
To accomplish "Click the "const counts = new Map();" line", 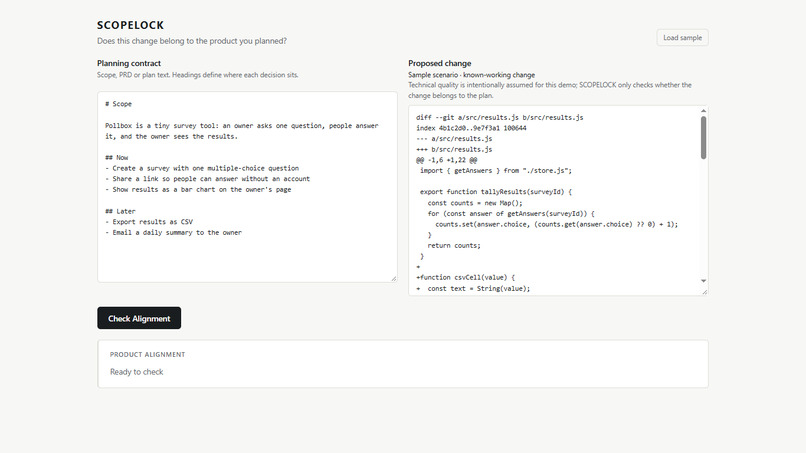I will tap(475, 203).
